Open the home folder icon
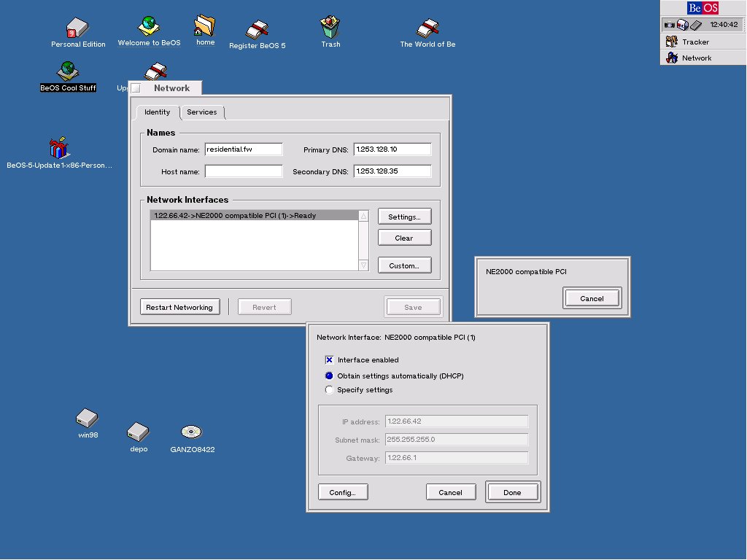 click(x=205, y=26)
